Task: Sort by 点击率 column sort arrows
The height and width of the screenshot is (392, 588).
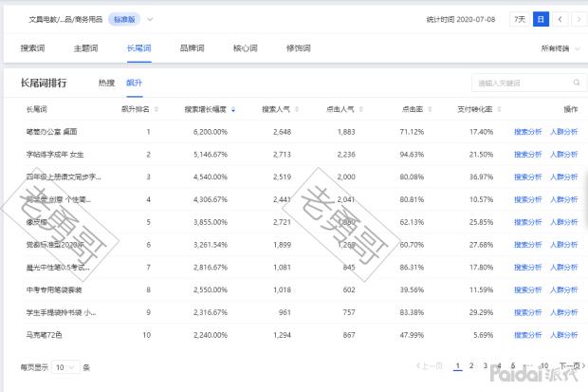Action: (x=430, y=109)
